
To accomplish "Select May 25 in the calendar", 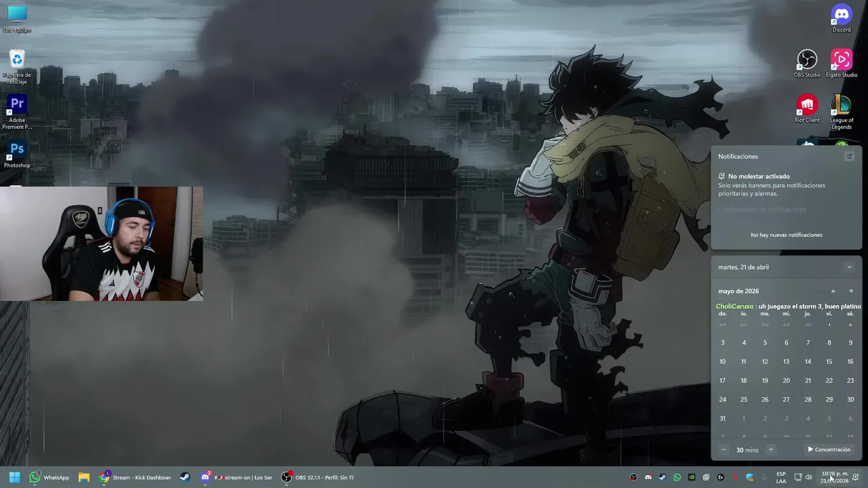I will [743, 400].
